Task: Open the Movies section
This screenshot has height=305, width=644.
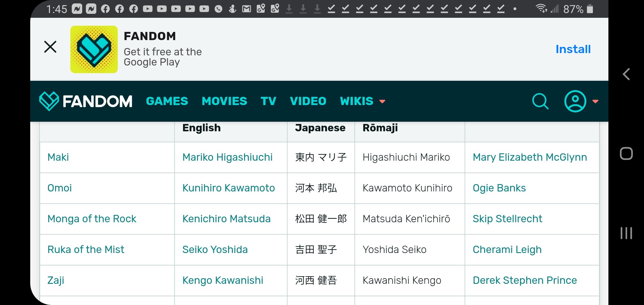Action: (224, 101)
